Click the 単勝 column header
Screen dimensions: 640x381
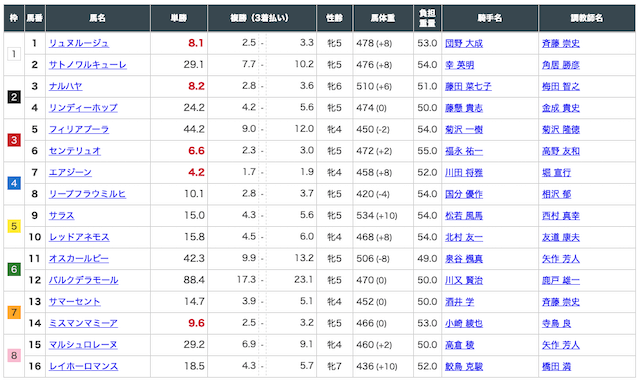click(x=179, y=18)
